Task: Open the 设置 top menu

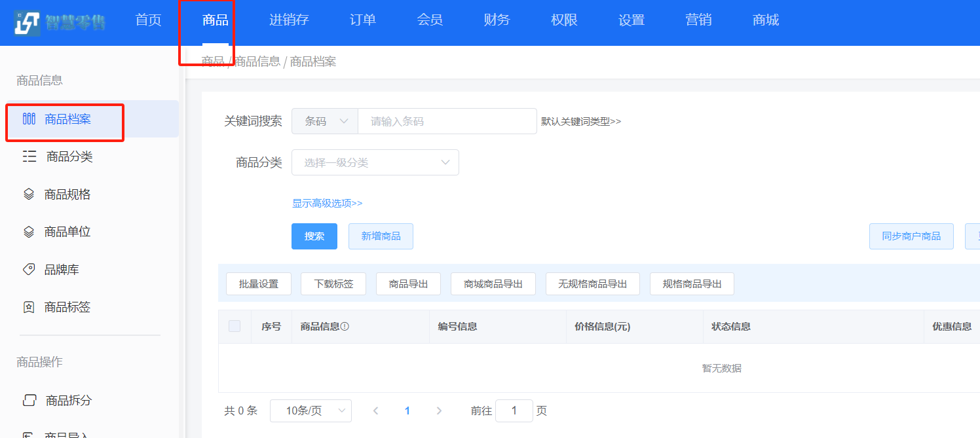Action: tap(631, 20)
